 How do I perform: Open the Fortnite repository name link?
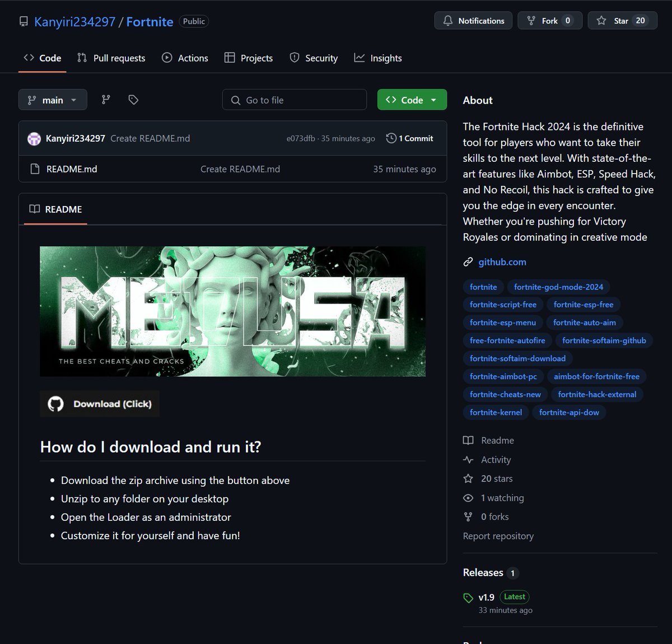(150, 21)
